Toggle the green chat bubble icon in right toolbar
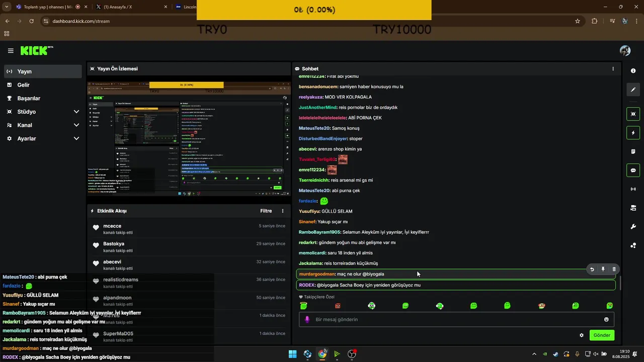This screenshot has width=644, height=362. pos(633,170)
